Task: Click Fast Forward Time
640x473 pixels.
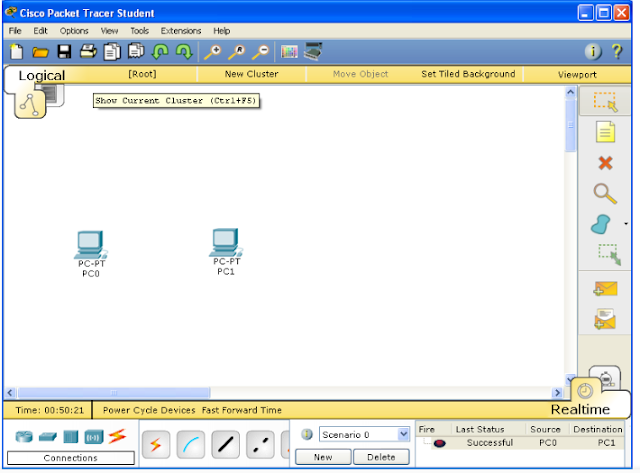Action: tap(242, 410)
